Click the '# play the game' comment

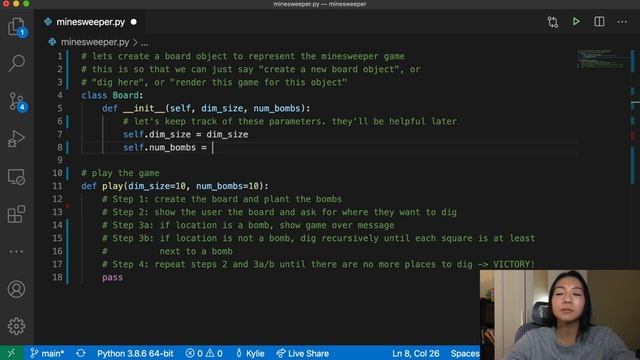[120, 173]
